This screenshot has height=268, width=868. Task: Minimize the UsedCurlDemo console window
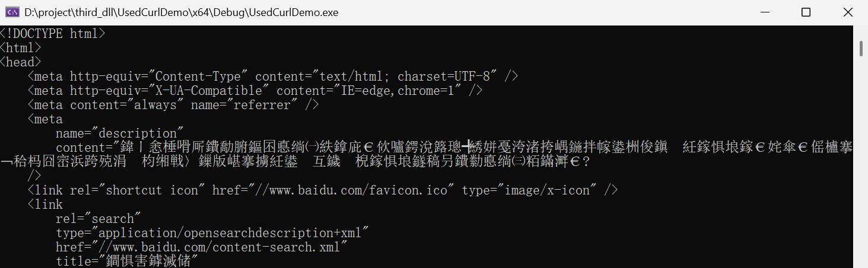[x=765, y=12]
